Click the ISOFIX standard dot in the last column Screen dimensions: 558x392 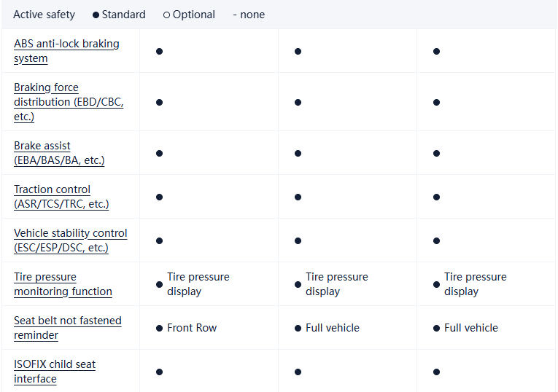[x=436, y=372]
